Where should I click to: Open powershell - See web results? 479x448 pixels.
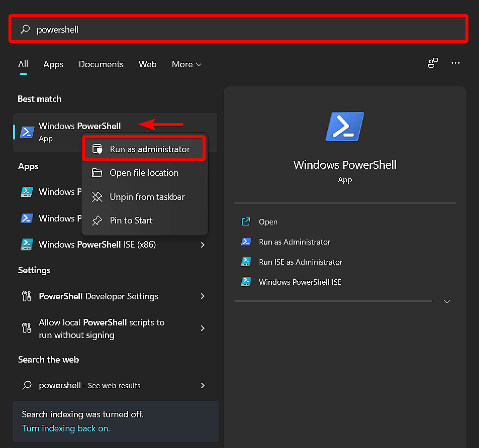[x=115, y=385]
